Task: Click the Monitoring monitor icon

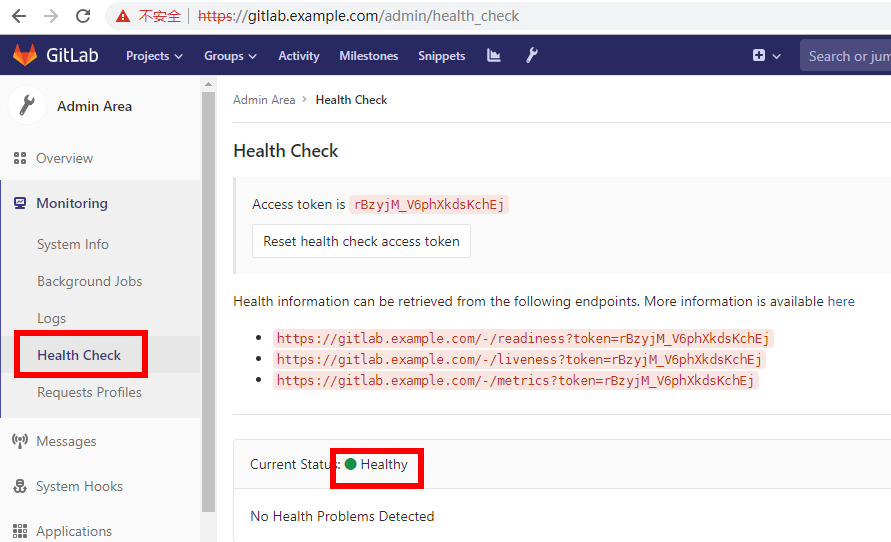Action: [20, 203]
